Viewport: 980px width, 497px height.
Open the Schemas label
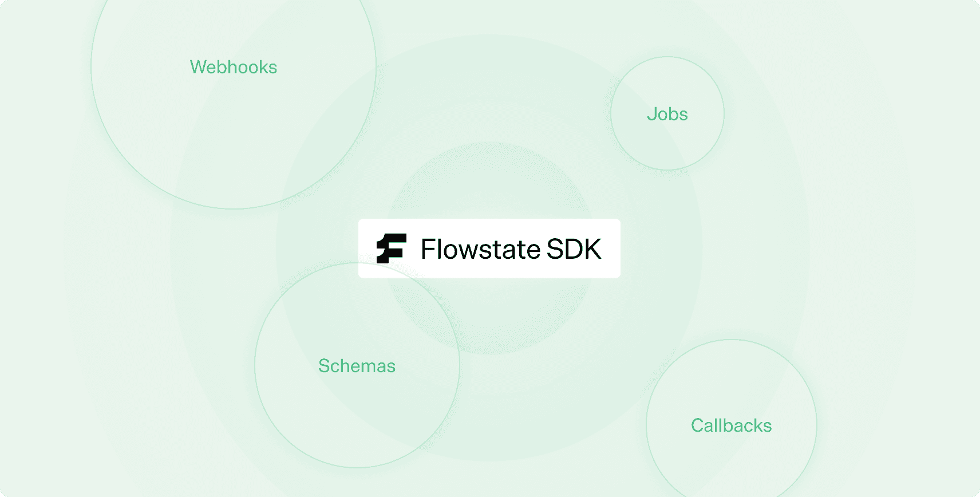coord(357,366)
